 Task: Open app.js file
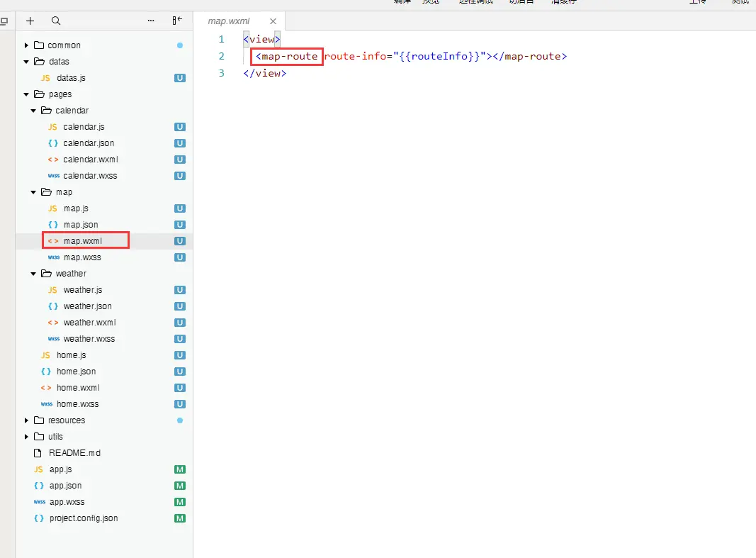coord(61,469)
